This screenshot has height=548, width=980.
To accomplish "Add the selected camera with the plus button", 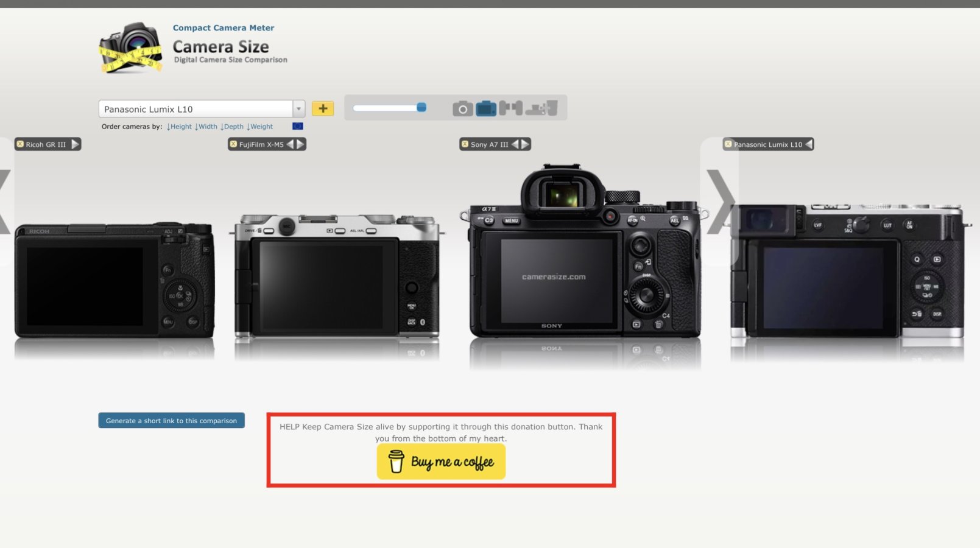I will [323, 108].
